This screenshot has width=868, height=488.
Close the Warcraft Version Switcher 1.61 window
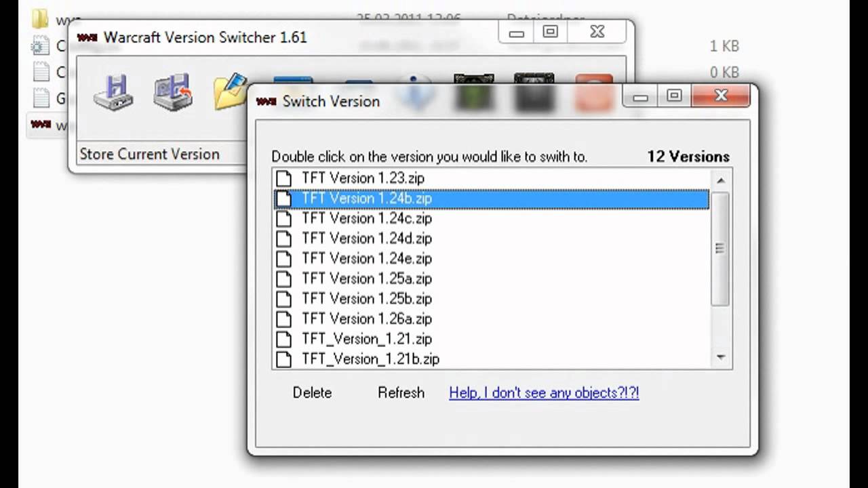pyautogui.click(x=597, y=32)
